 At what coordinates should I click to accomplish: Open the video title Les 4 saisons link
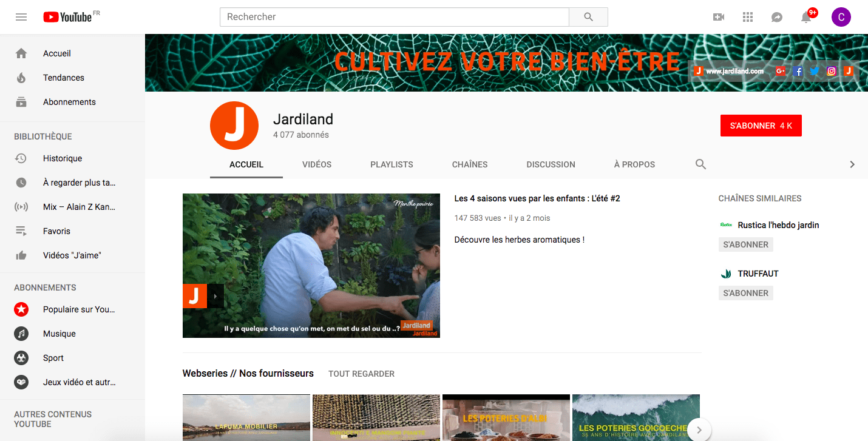pos(537,198)
